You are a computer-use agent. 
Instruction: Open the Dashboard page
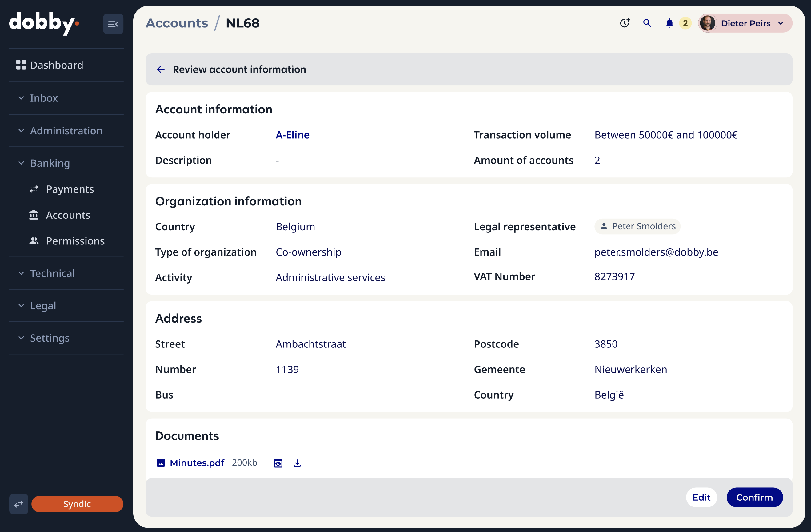coord(56,65)
